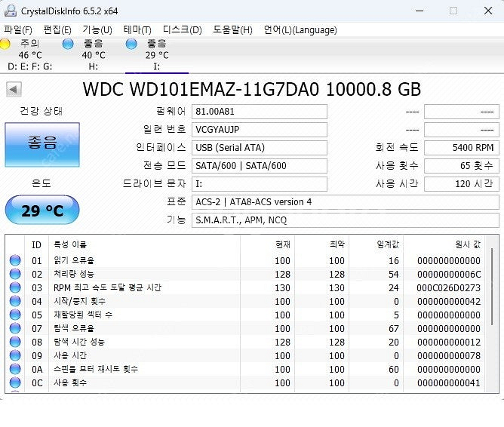
Task: Click status circle for attribute 03
Action: pyautogui.click(x=15, y=287)
